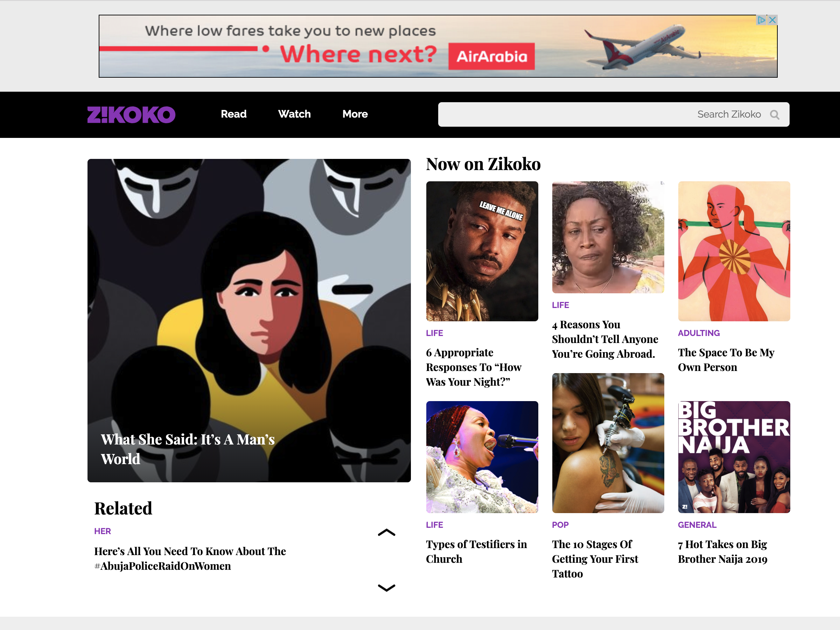Open The Space To Be My Own Person
840x630 pixels.
click(x=726, y=359)
